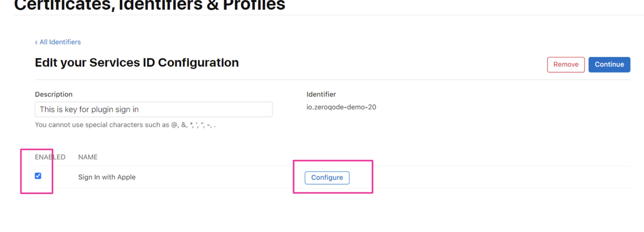The width and height of the screenshot is (644, 232).
Task: Click the ENABLED column header
Action: 50,157
